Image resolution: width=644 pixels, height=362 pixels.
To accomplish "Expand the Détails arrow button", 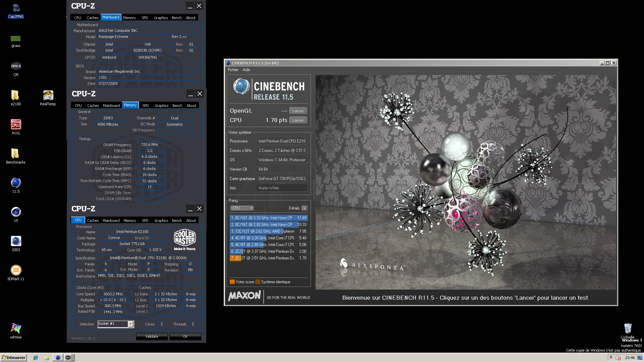I will click(x=304, y=208).
